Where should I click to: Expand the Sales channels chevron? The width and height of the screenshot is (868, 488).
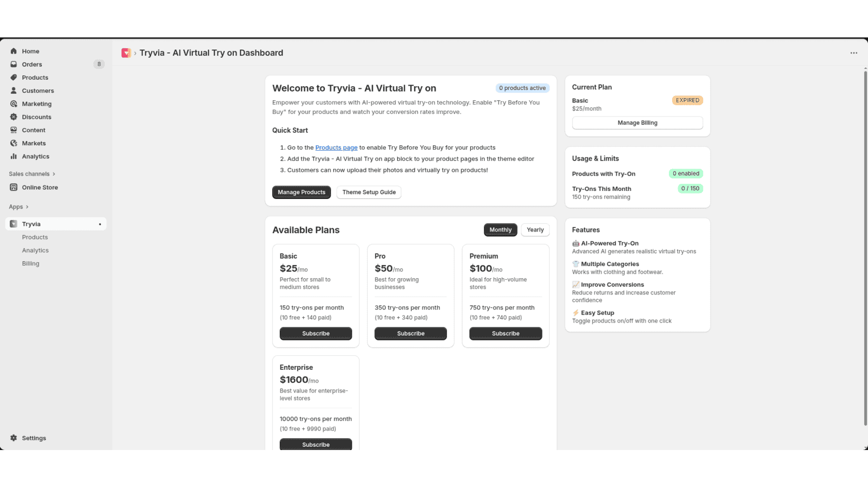click(x=54, y=174)
